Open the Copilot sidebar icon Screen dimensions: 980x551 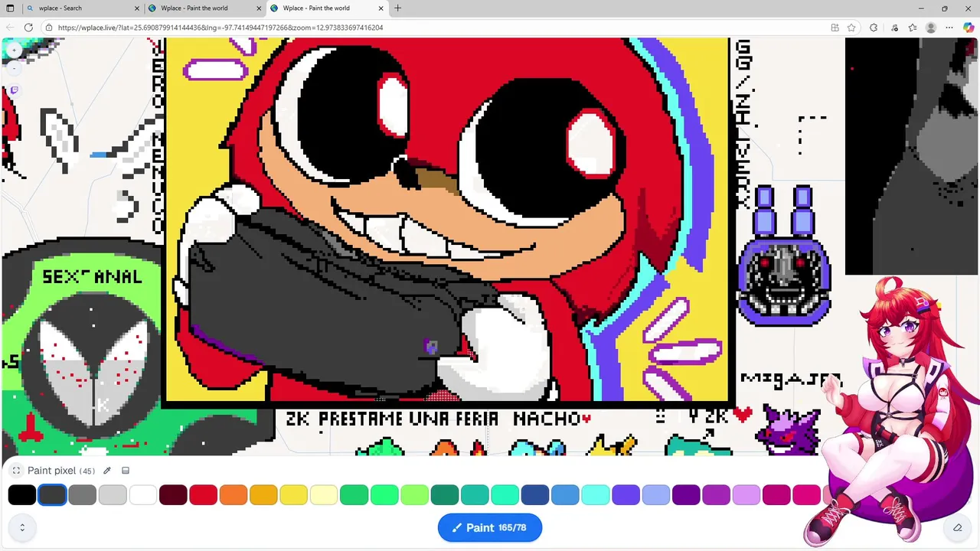pyautogui.click(x=969, y=28)
